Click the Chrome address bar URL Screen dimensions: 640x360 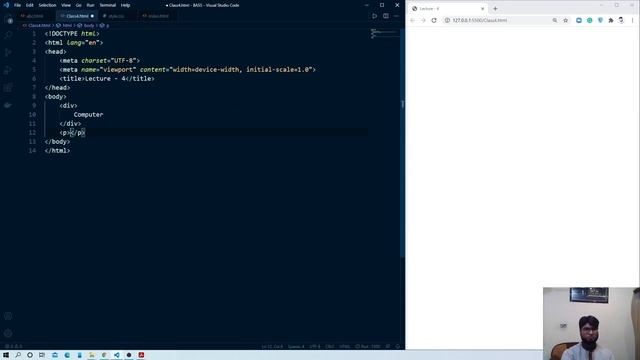click(480, 20)
